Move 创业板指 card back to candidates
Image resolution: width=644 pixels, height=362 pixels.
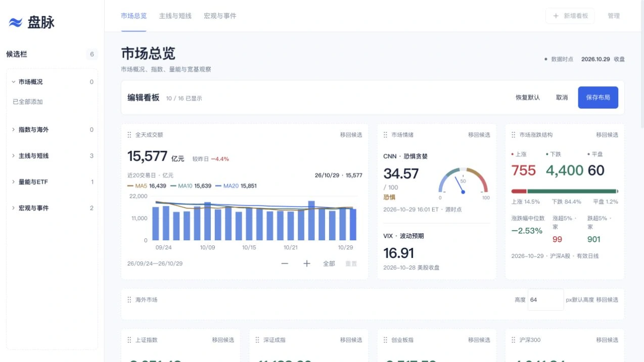click(x=479, y=340)
